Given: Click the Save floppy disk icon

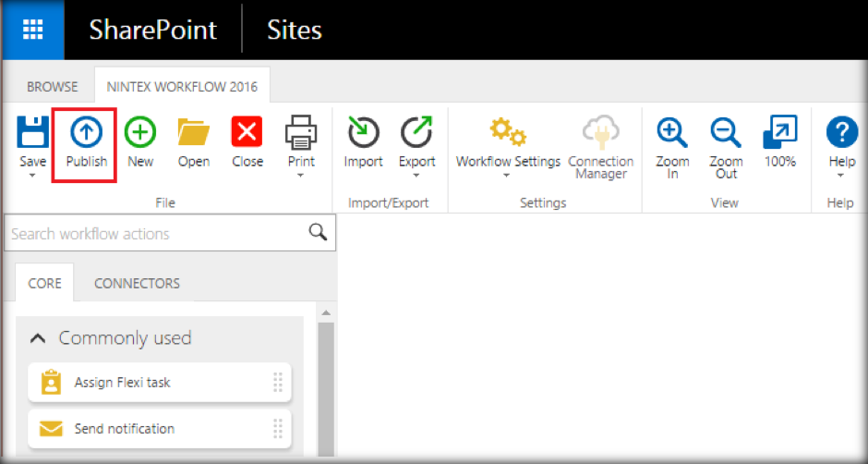Looking at the screenshot, I should 33,134.
